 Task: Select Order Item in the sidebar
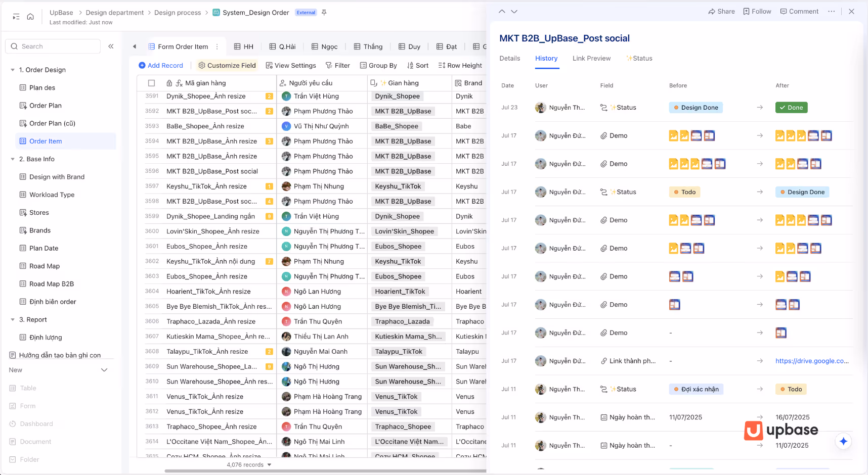(x=66, y=141)
